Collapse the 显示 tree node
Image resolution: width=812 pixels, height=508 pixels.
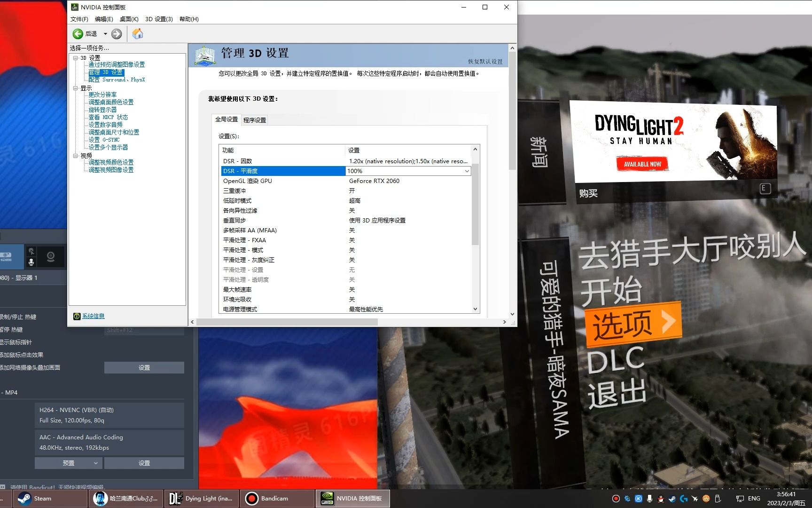pyautogui.click(x=75, y=88)
